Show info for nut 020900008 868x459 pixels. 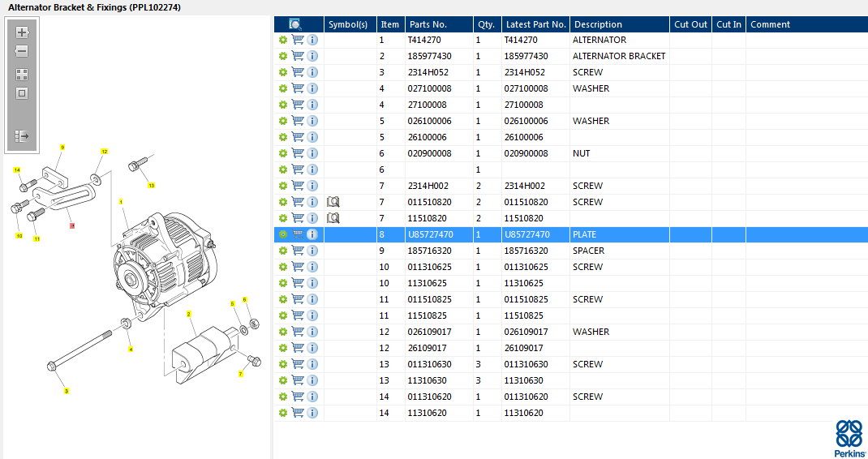pyautogui.click(x=312, y=153)
